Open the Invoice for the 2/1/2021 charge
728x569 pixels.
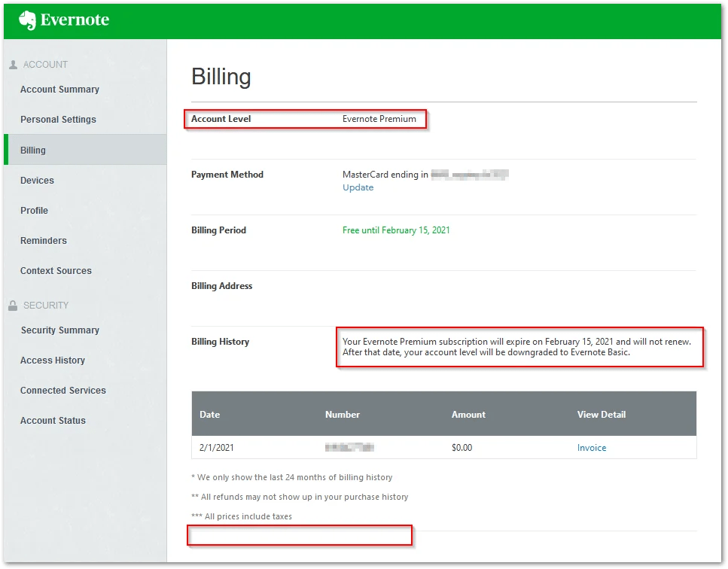pyautogui.click(x=592, y=448)
